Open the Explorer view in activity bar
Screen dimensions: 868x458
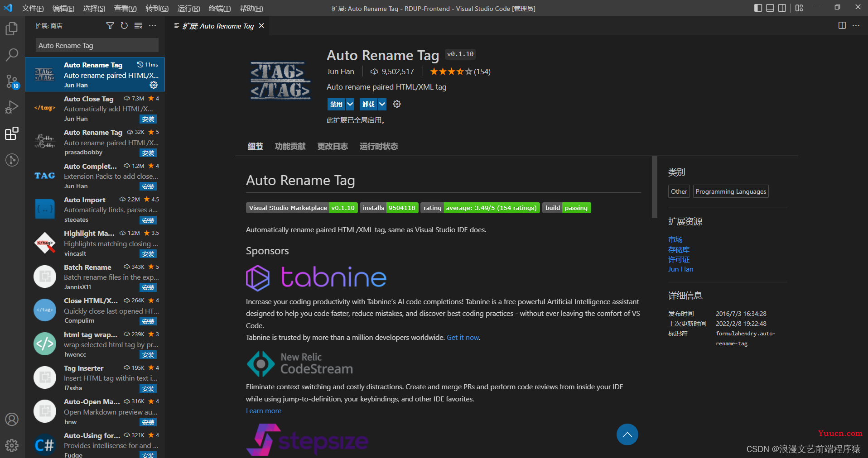12,29
